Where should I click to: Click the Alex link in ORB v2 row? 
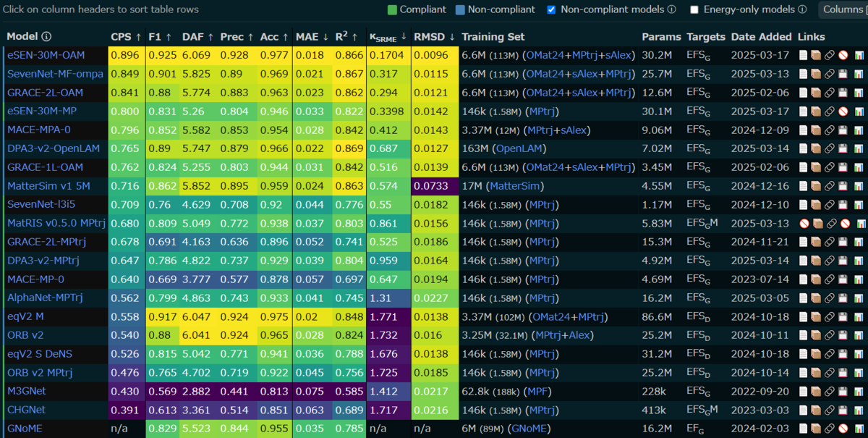coord(580,334)
